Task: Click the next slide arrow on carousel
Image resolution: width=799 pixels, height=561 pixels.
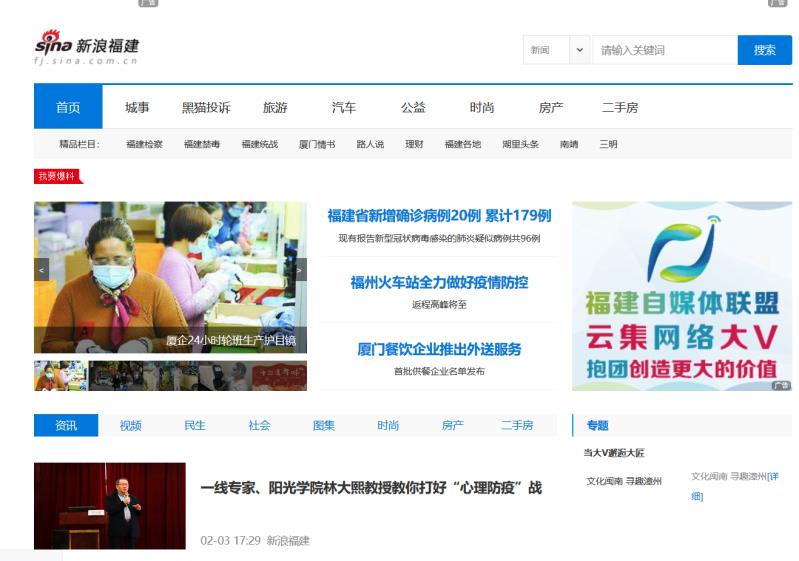Action: coord(299,269)
